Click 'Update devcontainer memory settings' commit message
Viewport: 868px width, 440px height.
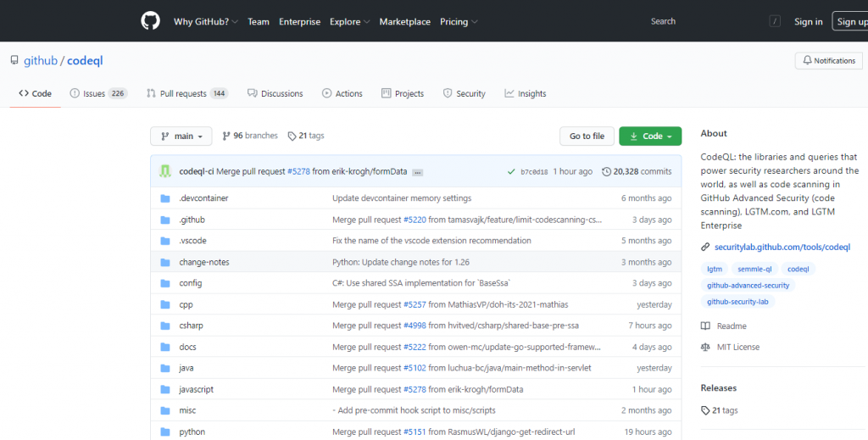click(402, 198)
